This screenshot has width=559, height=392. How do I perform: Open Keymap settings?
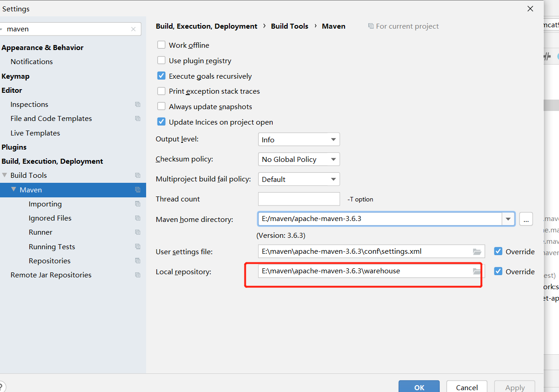15,76
